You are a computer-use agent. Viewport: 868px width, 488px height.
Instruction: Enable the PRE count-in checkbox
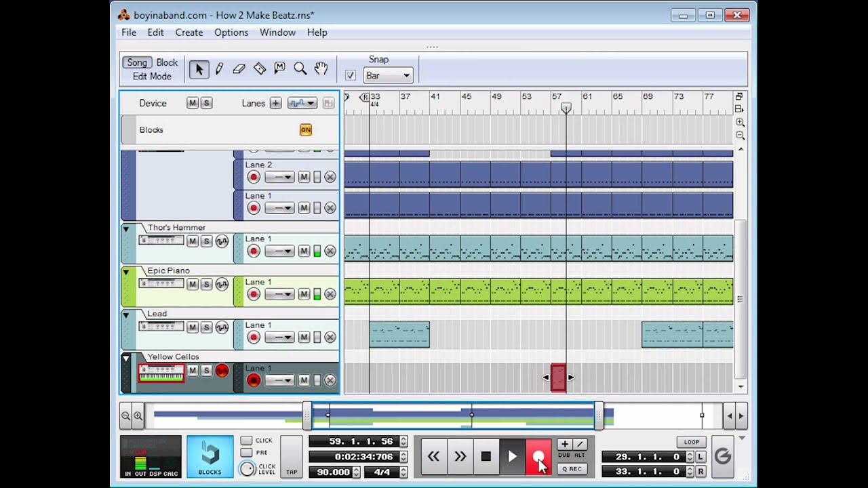pyautogui.click(x=246, y=453)
